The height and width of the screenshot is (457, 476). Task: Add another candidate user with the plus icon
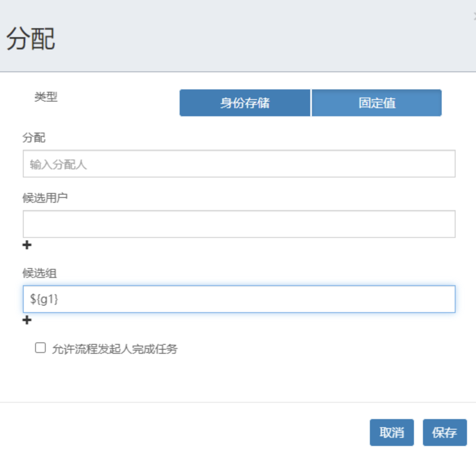point(27,245)
